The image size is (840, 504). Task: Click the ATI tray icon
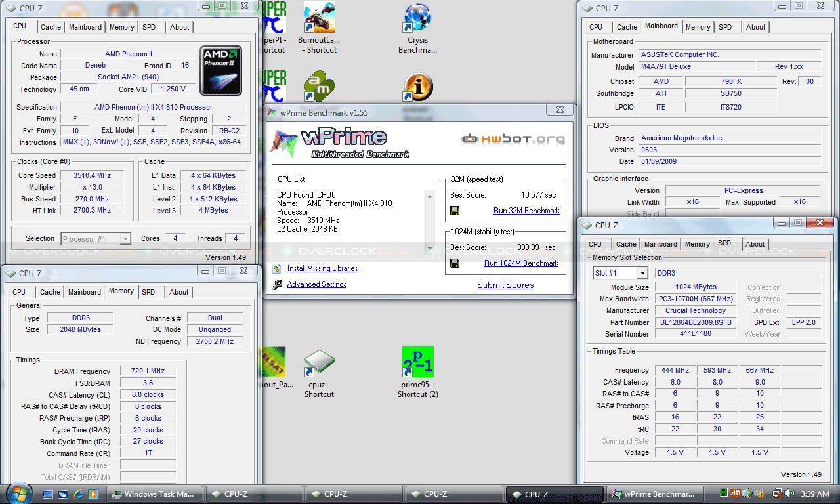point(737,493)
